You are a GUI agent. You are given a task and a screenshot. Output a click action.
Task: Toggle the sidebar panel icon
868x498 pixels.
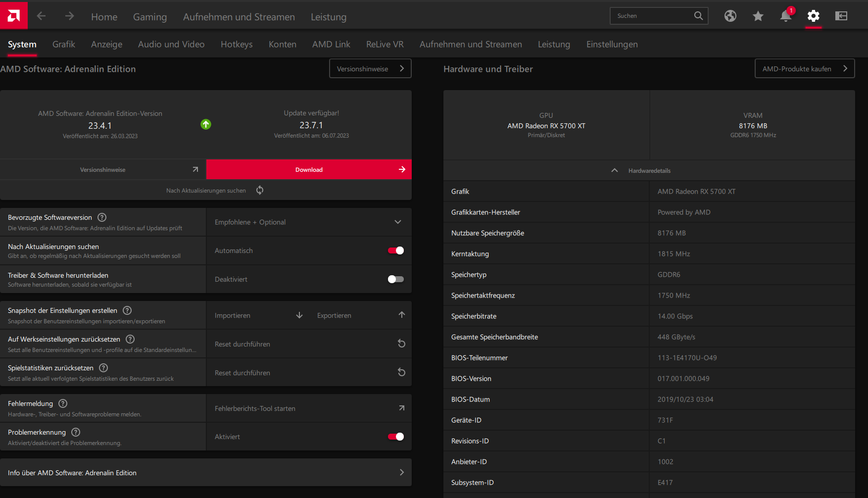841,16
